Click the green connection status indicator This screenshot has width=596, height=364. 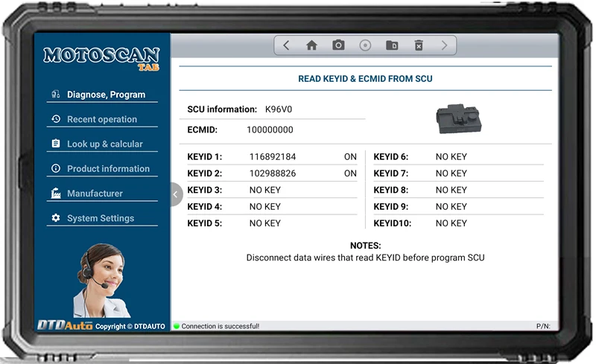coord(177,326)
